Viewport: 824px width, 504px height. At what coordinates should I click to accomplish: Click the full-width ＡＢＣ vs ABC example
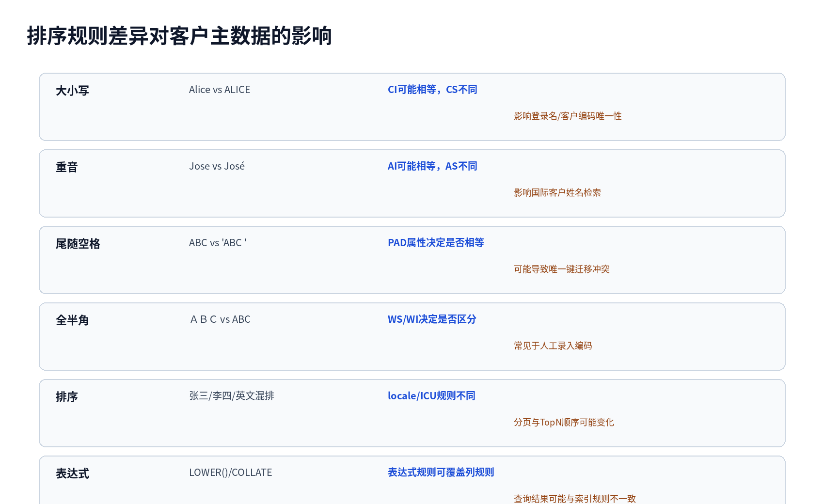click(x=220, y=319)
